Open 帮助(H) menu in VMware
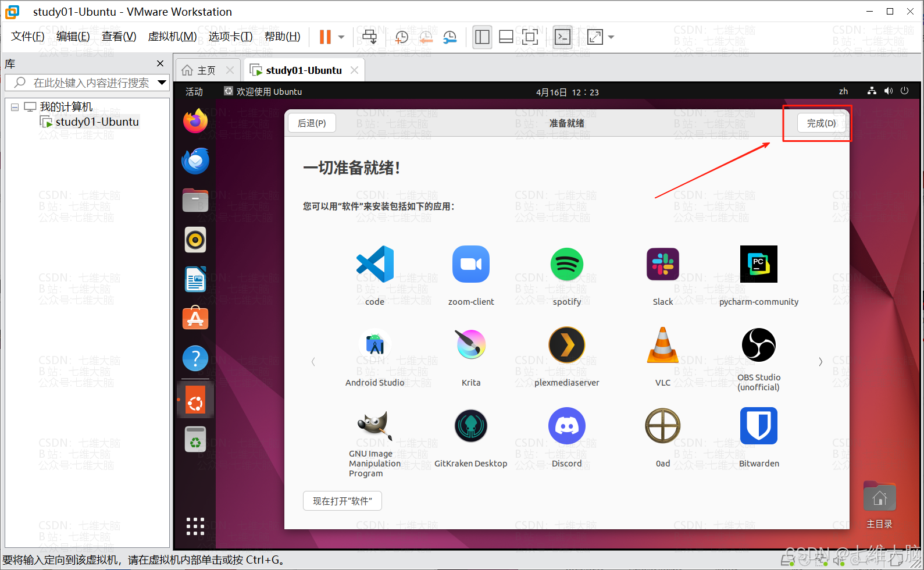The width and height of the screenshot is (924, 570). tap(282, 37)
